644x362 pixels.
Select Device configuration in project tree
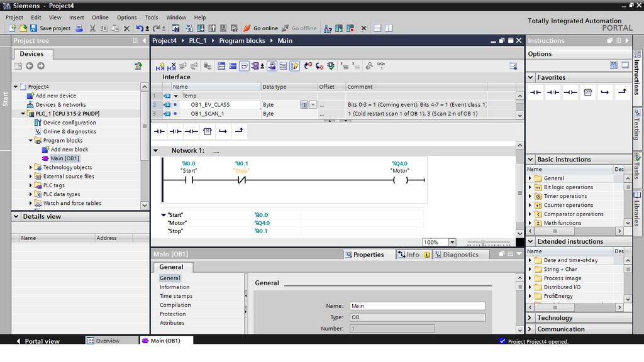click(69, 123)
